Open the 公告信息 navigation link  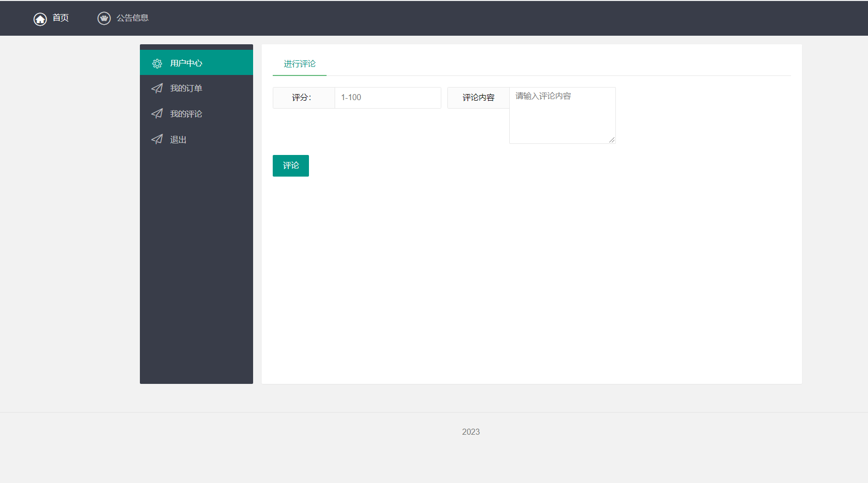(133, 18)
